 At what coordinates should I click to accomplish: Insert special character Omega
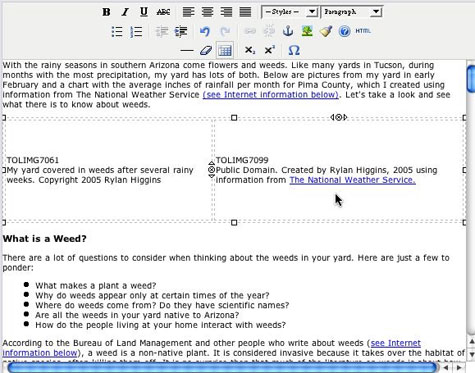point(294,50)
